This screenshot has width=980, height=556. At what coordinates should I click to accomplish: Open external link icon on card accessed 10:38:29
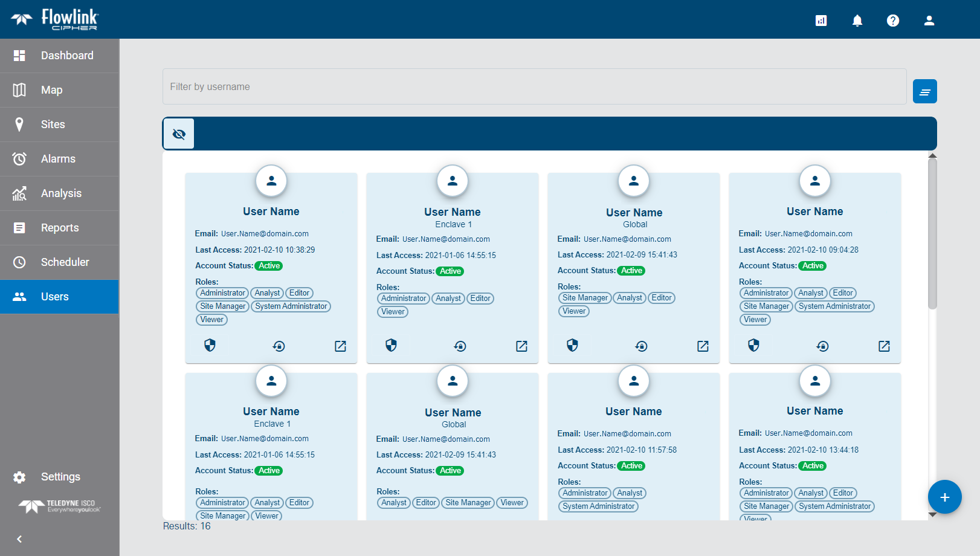[340, 346]
